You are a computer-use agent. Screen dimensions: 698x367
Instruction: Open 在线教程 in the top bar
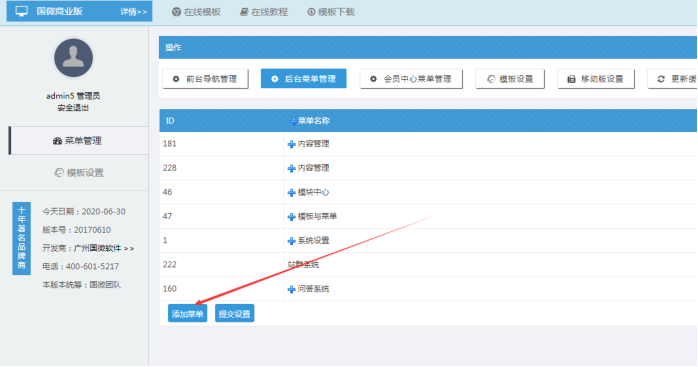coord(264,12)
